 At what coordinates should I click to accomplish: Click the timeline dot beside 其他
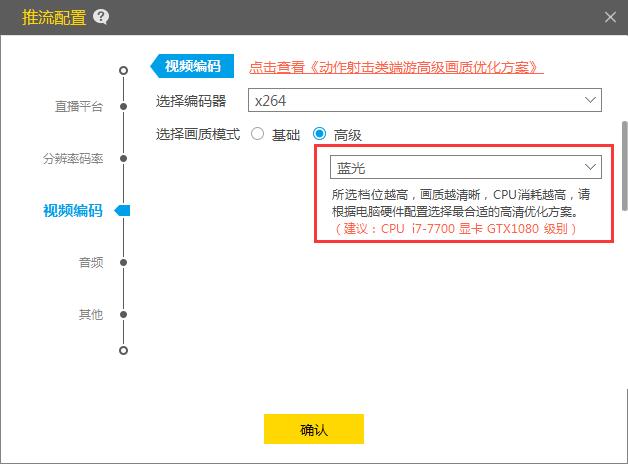tap(123, 315)
